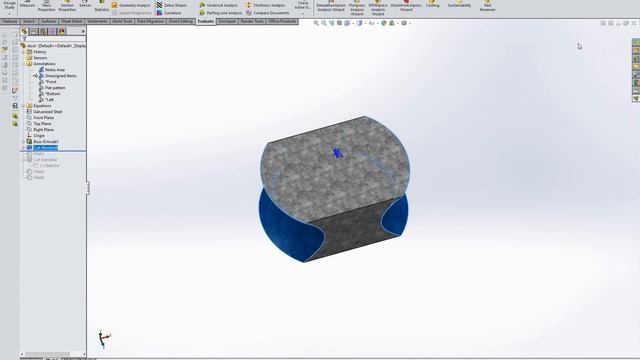Toggle Curvature display
640x360 pixels.
[x=169, y=13]
